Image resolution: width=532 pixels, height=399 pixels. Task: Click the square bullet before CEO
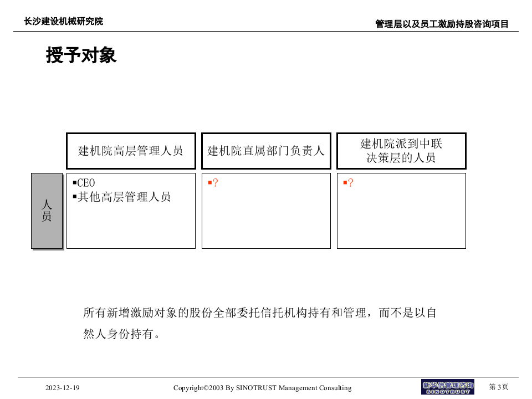point(74,183)
